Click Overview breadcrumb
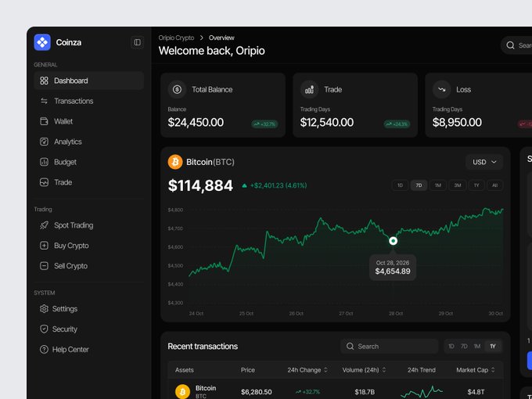The height and width of the screenshot is (399, 532). tap(221, 38)
